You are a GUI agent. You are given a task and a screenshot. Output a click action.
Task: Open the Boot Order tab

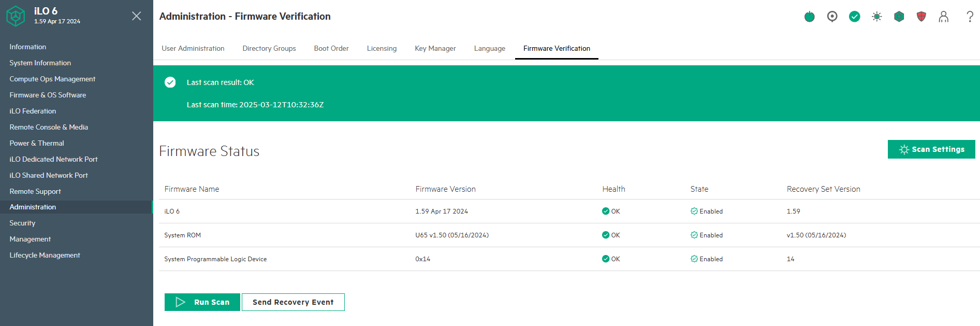(x=331, y=48)
